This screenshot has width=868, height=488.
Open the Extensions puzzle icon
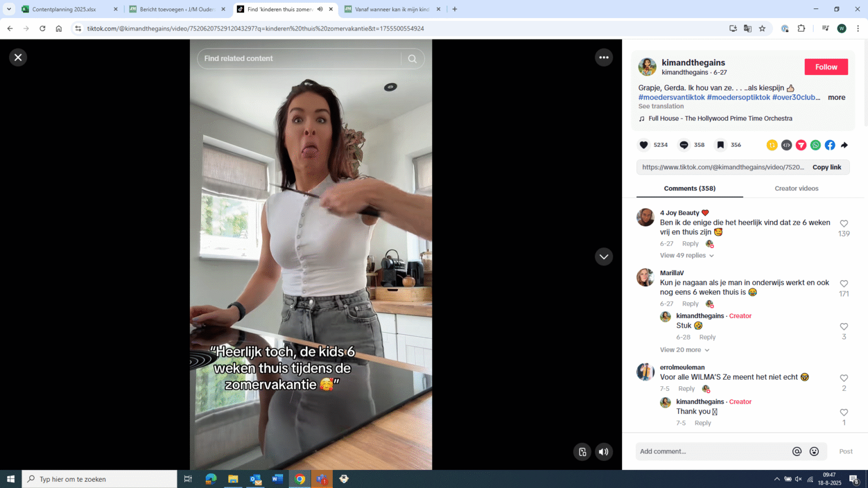tap(801, 28)
